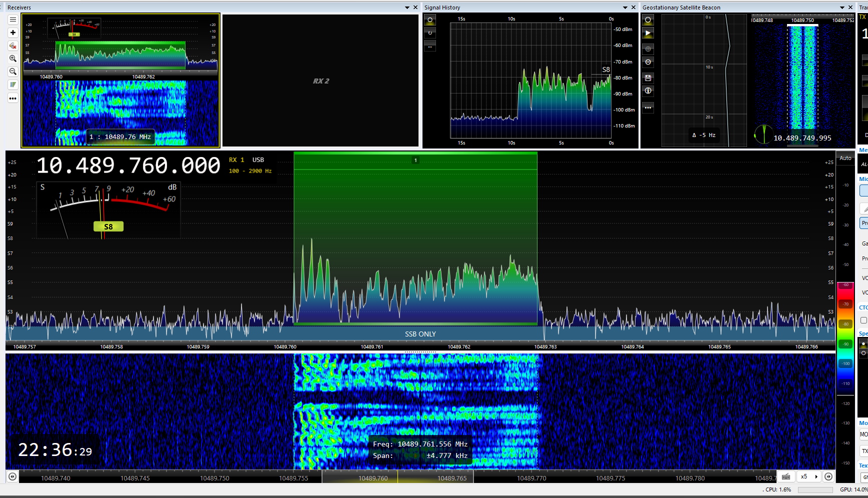Show beacon information via the info icon
Viewport: 868px width, 498px height.
(x=648, y=91)
